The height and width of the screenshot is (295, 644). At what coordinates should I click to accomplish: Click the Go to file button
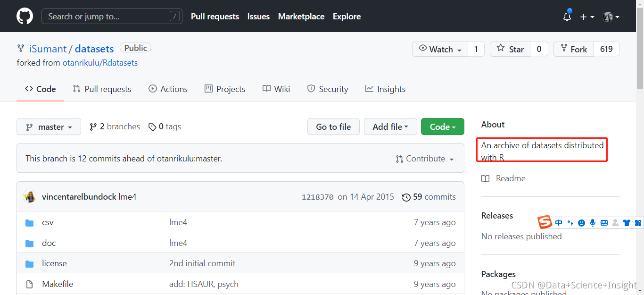[333, 126]
